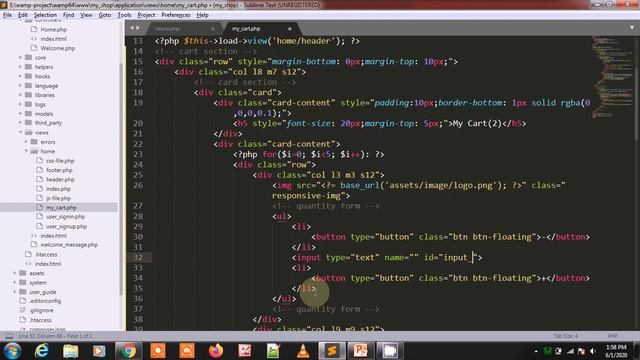The width and height of the screenshot is (640, 360).
Task: Open PowerPoint from taskbar
Action: (360, 351)
